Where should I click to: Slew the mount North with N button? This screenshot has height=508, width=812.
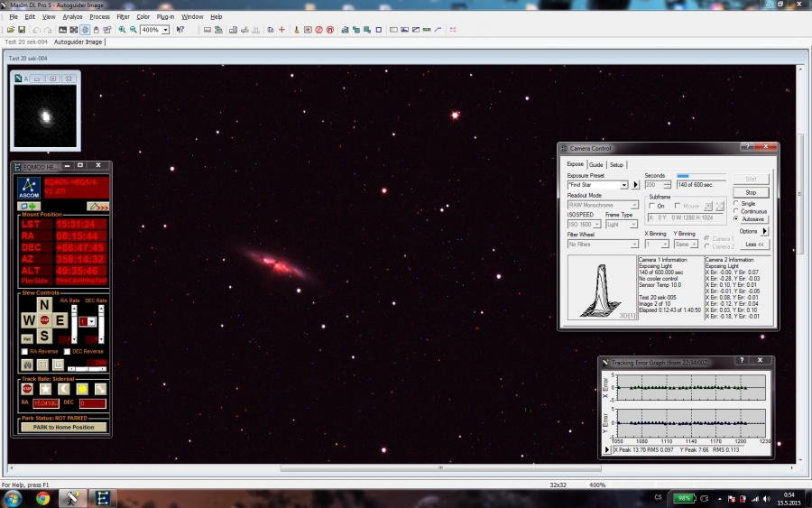(x=43, y=306)
